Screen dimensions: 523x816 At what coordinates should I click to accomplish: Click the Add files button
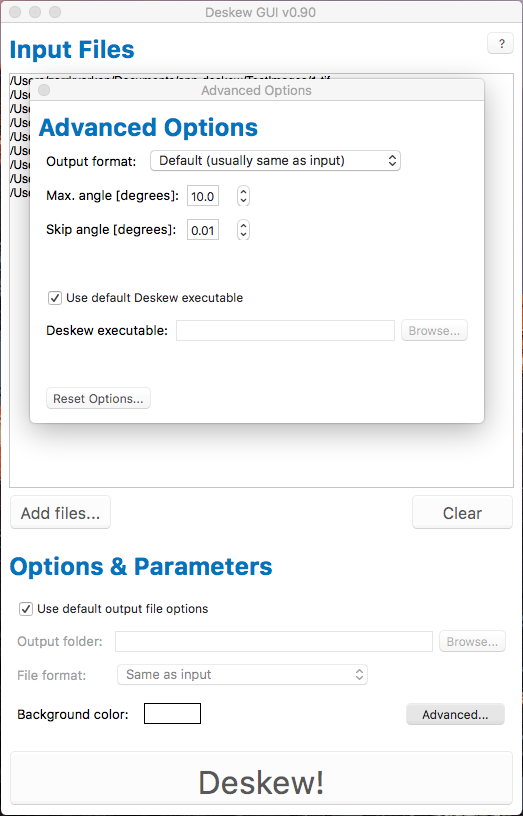(x=60, y=513)
